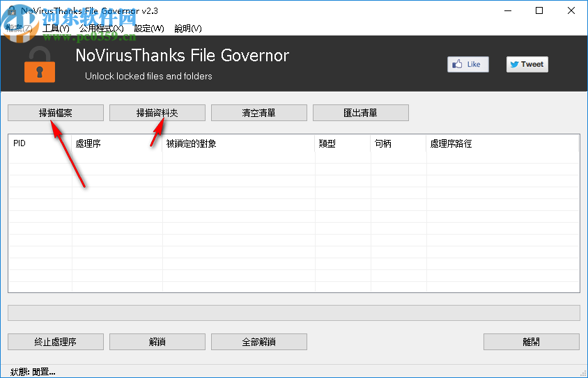Image resolution: width=588 pixels, height=378 pixels.
Task: Click the 解鎖 button
Action: click(157, 342)
